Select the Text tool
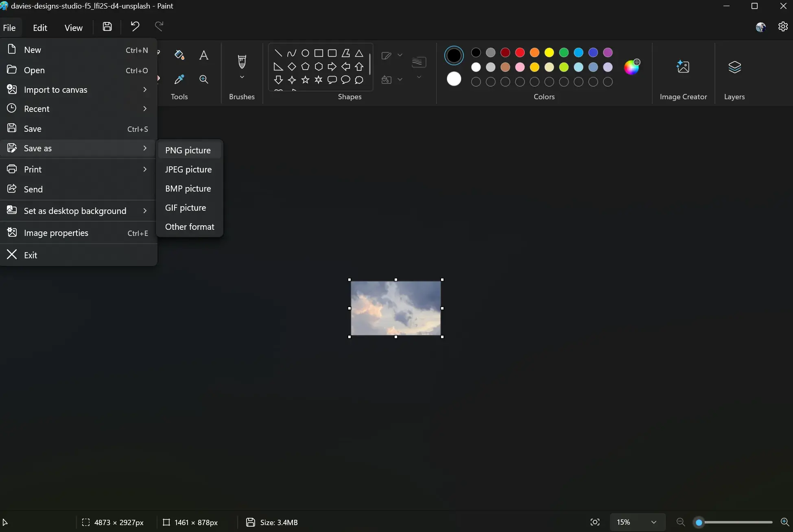This screenshot has height=532, width=793. point(204,55)
